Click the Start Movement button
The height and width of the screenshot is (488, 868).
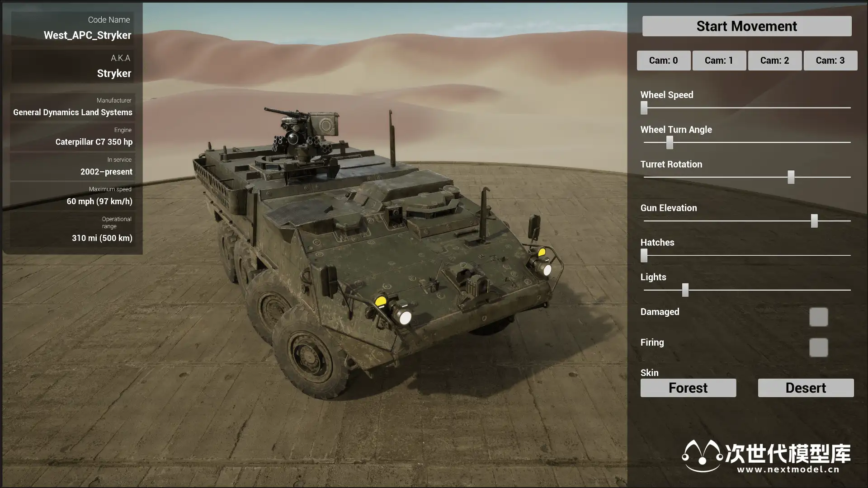746,26
